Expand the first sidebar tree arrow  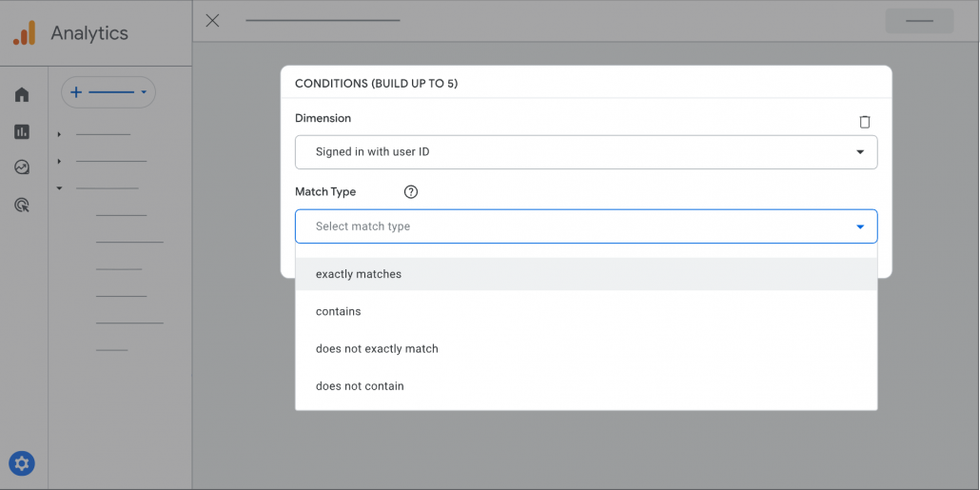click(x=59, y=134)
